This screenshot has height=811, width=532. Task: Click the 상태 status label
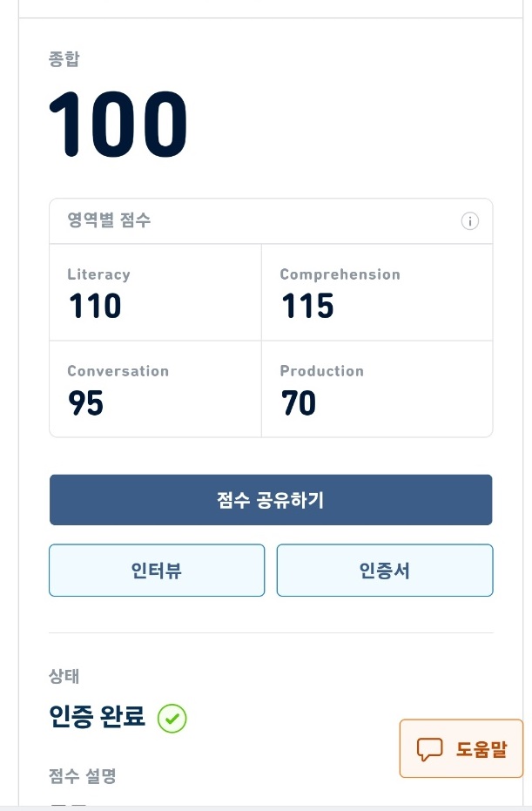click(x=64, y=677)
